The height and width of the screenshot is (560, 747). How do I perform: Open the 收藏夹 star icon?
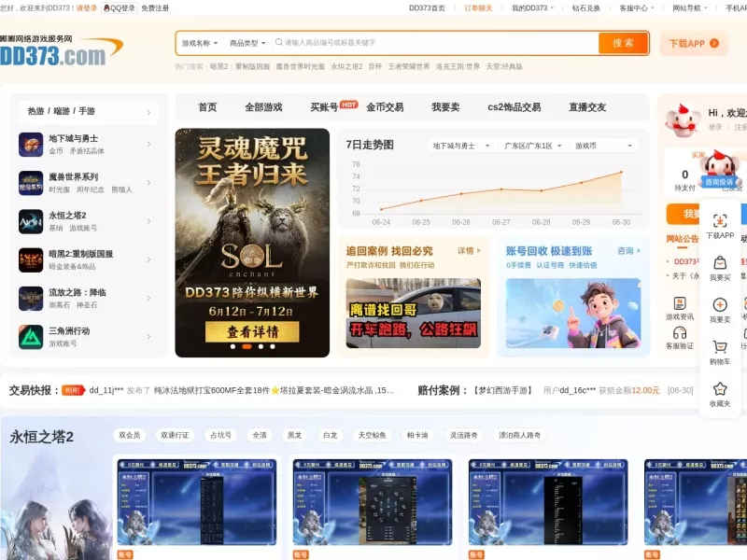(720, 388)
